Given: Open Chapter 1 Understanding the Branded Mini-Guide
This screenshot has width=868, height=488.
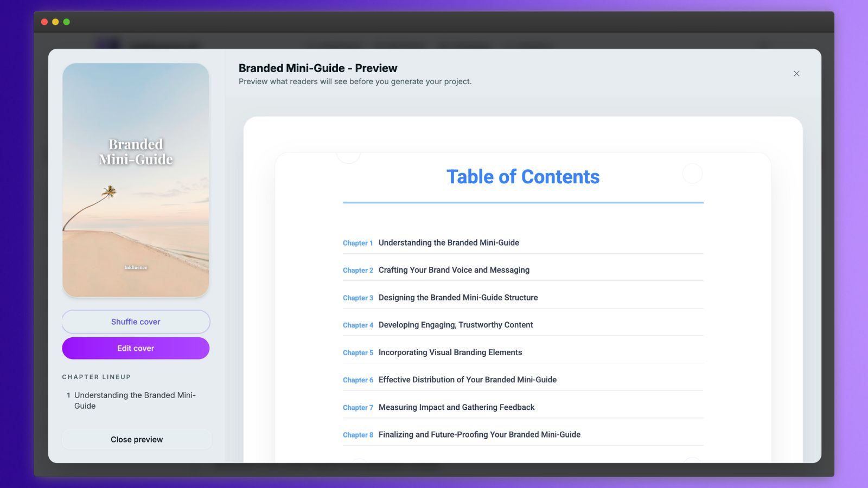Looking at the screenshot, I should click(x=449, y=242).
